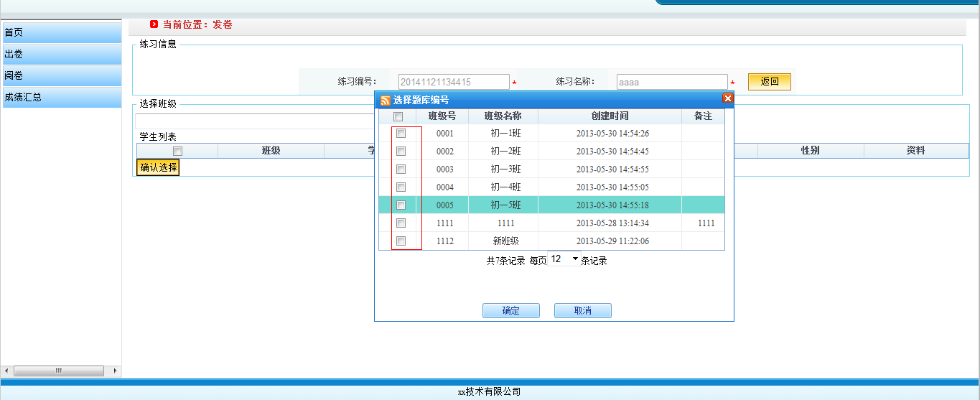
Task: Click the 确认选择 button
Action: (158, 167)
